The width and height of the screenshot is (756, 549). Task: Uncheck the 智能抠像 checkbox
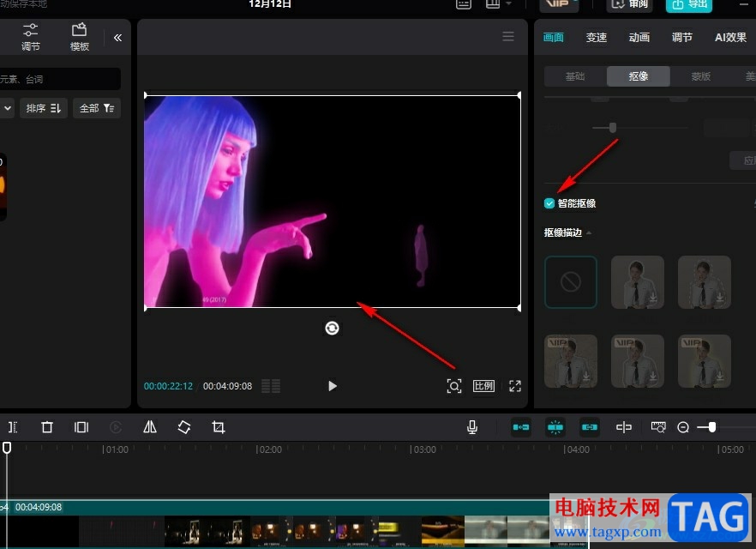[549, 203]
